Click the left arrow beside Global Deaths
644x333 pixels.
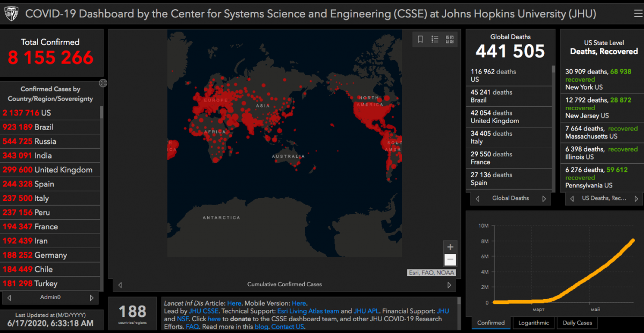(478, 199)
